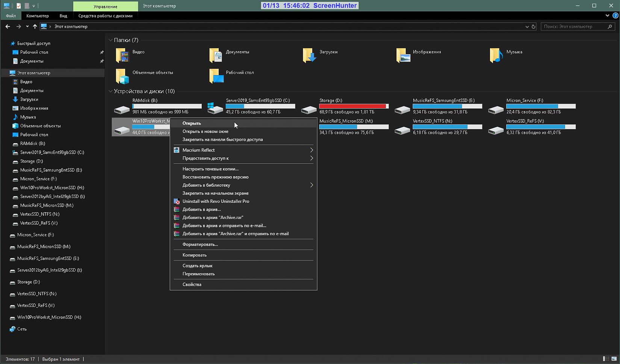Switch to large thumbnails view in status bar
Screen dimensions: 620x364
coord(614,359)
